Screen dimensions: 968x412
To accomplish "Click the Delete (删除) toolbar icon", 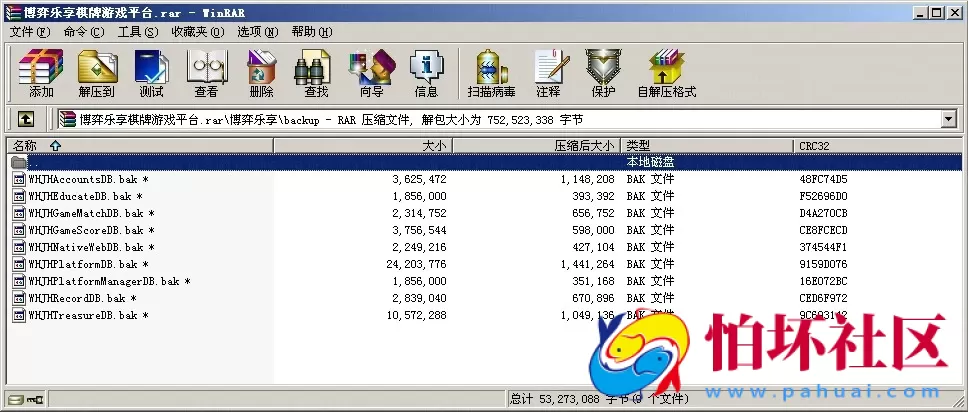I will (x=261, y=74).
